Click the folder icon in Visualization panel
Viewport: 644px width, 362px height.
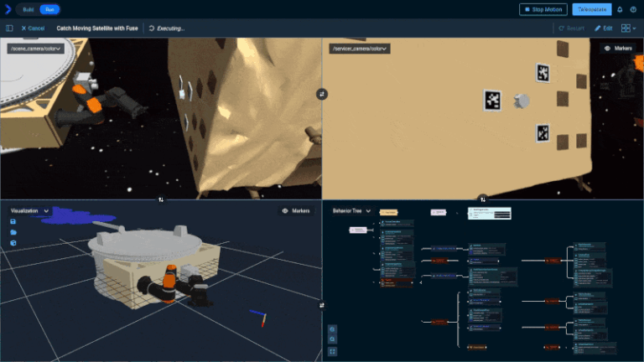[x=13, y=232]
